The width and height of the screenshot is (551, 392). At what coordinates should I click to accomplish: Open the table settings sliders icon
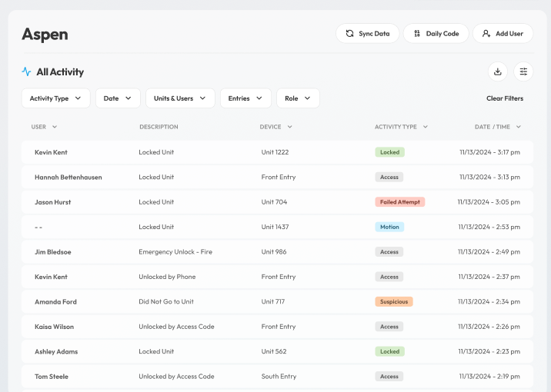pyautogui.click(x=523, y=71)
